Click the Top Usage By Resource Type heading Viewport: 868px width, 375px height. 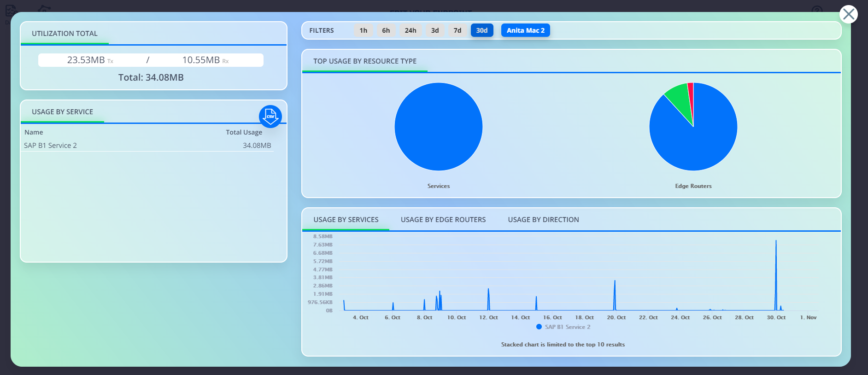(x=365, y=61)
